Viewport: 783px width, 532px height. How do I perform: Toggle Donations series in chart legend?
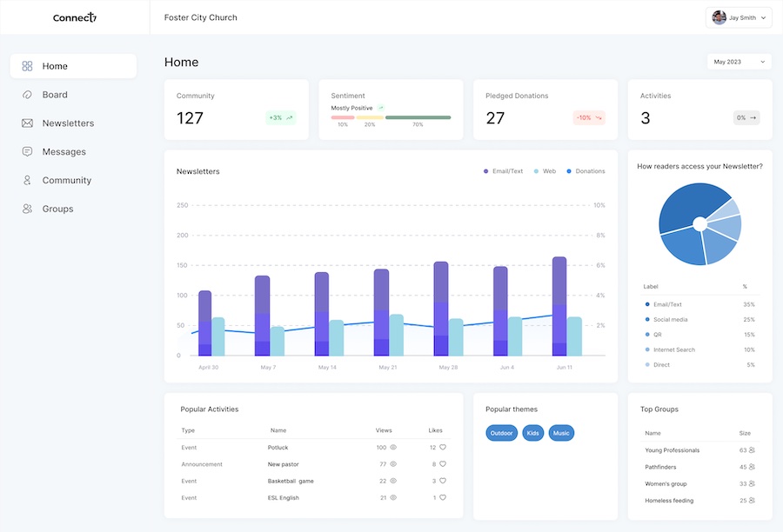[586, 171]
